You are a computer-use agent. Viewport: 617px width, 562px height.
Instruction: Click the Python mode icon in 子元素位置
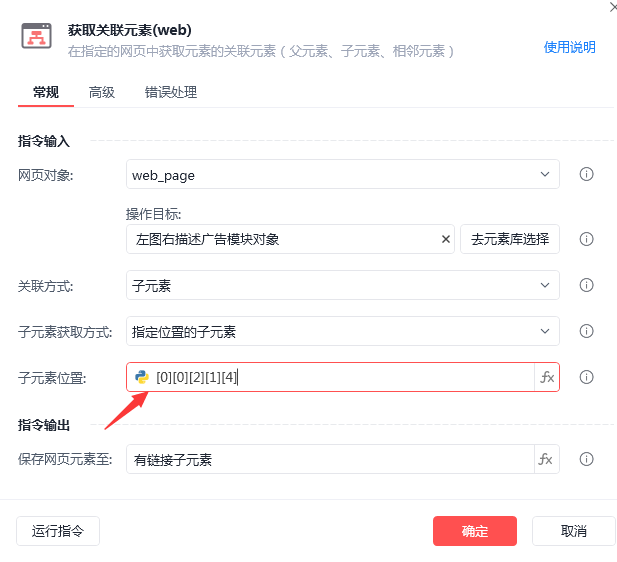(x=142, y=377)
